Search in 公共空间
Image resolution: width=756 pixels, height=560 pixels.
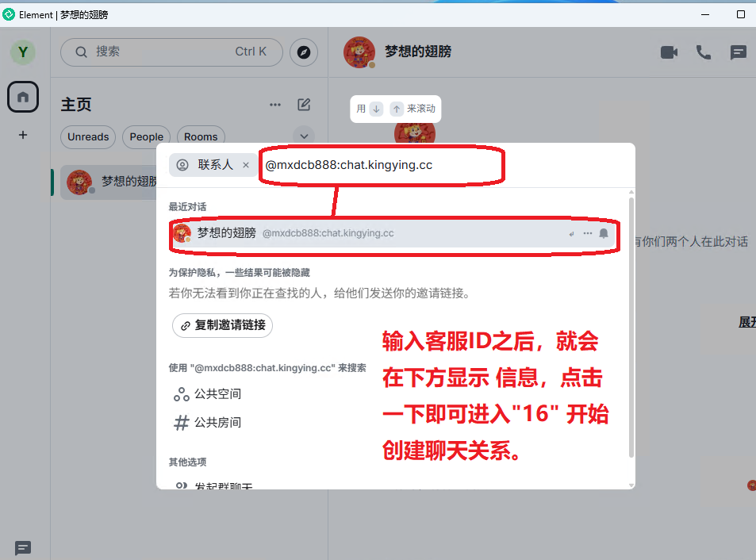pos(207,394)
